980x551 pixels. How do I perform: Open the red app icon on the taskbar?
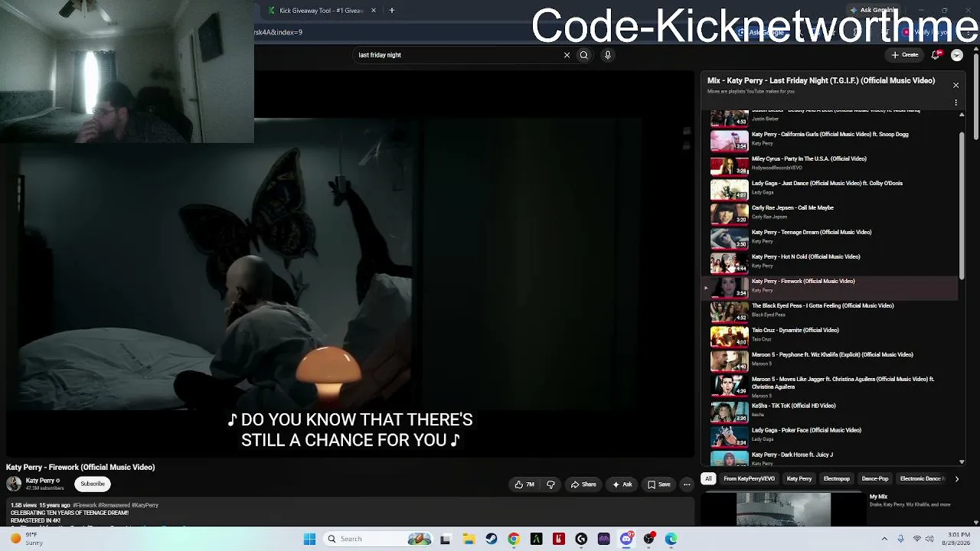(x=559, y=539)
